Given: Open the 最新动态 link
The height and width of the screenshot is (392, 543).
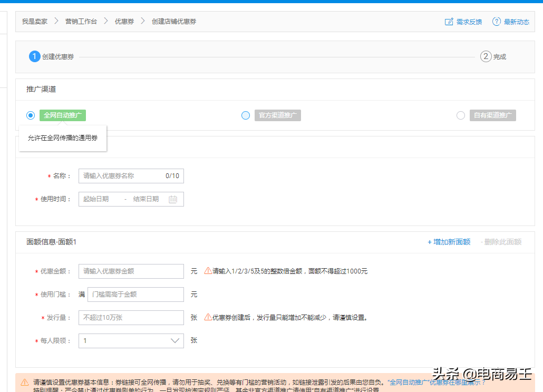Looking at the screenshot, I should (516, 22).
